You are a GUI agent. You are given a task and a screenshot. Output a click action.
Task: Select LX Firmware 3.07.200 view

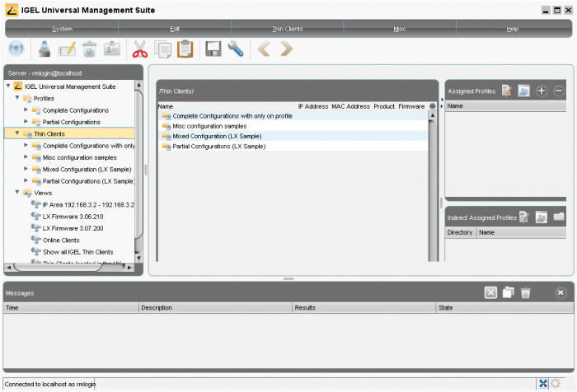click(73, 228)
